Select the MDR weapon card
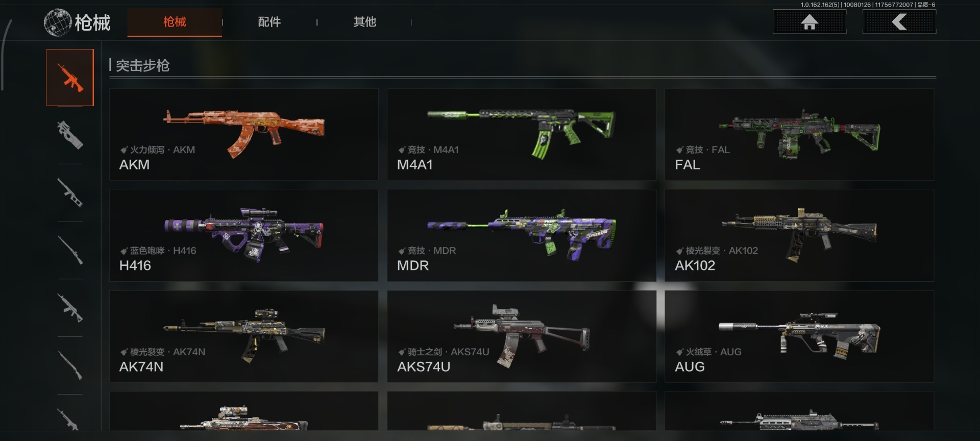 click(x=522, y=235)
